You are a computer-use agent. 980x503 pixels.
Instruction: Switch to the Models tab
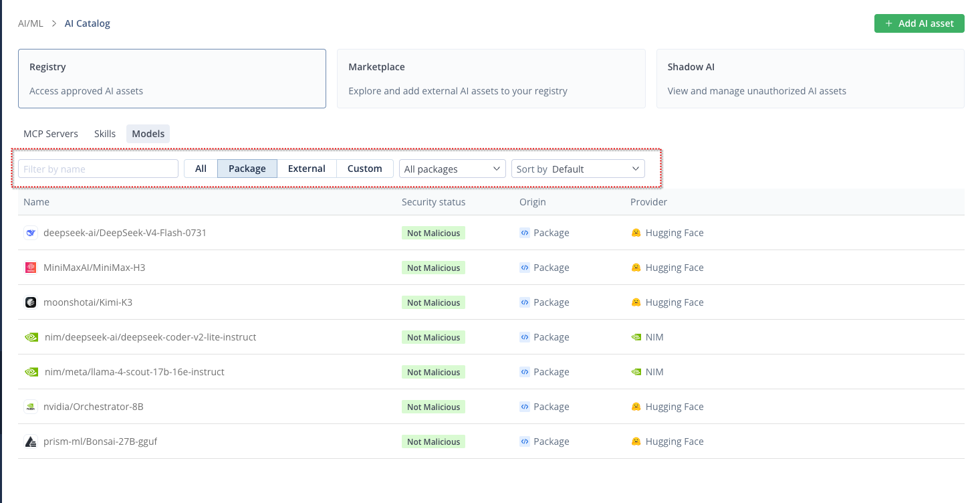tap(148, 134)
